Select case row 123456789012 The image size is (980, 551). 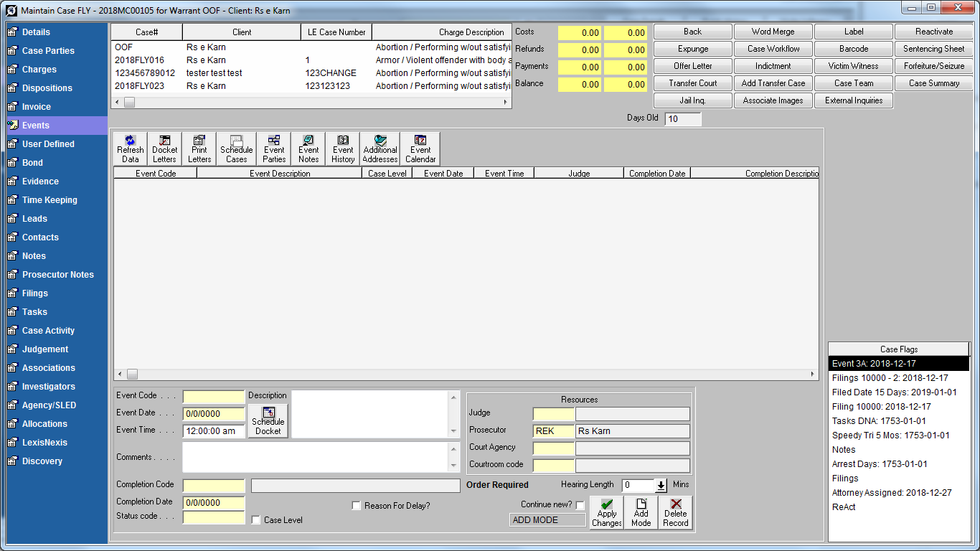311,73
